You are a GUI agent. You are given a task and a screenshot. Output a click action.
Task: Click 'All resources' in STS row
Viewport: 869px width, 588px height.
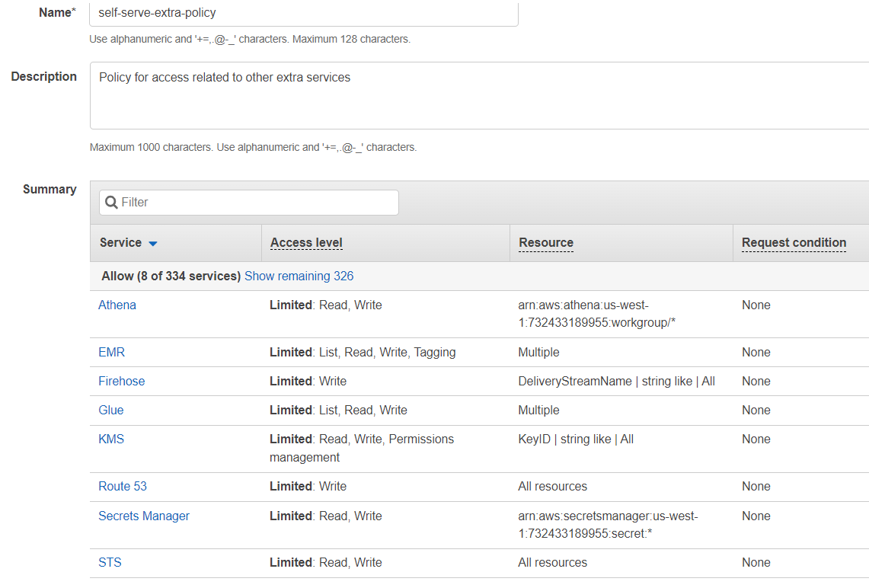552,563
